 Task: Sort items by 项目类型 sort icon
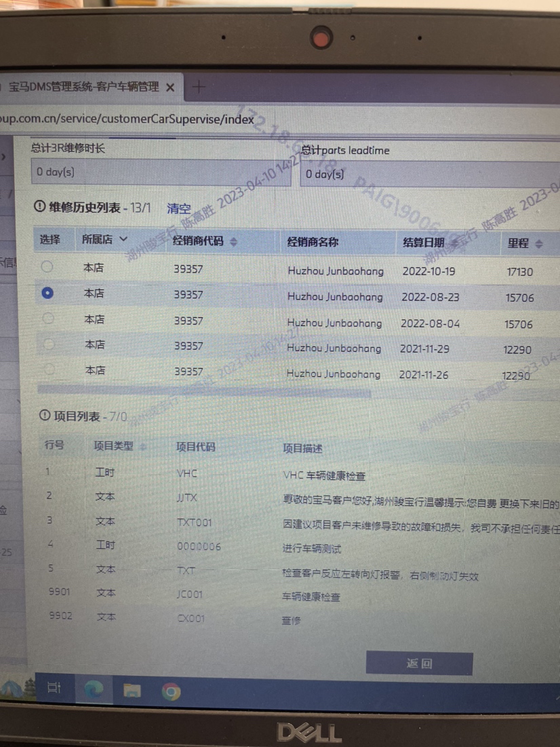click(x=142, y=447)
